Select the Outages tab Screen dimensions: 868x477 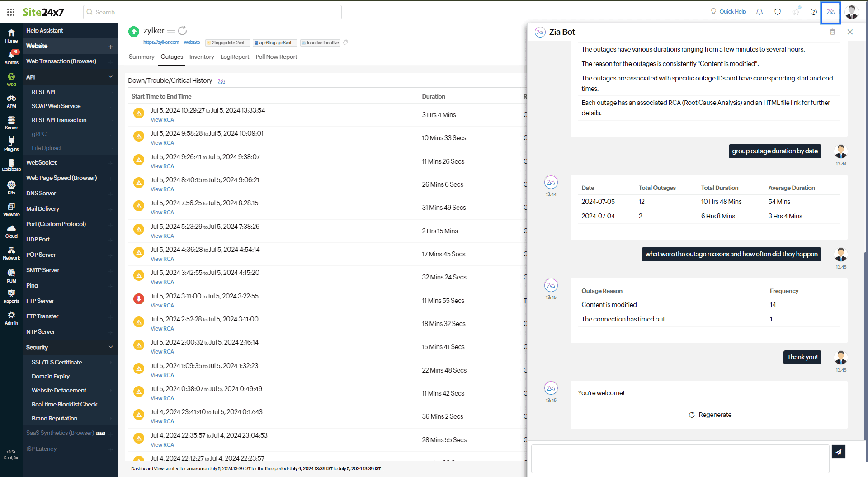[x=172, y=57]
